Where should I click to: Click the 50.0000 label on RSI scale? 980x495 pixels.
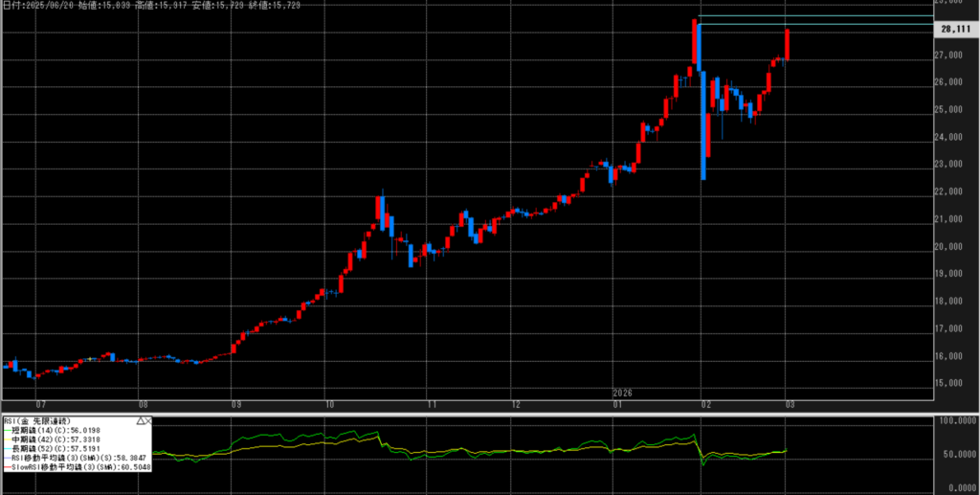[956, 454]
